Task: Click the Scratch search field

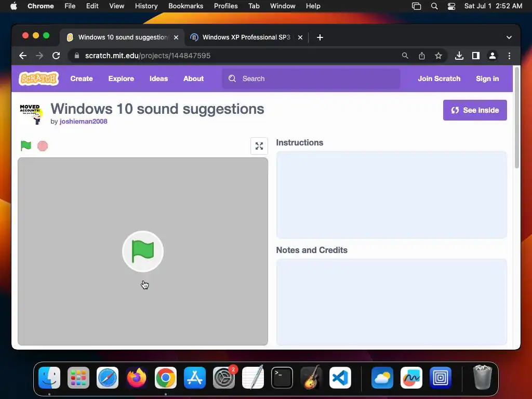Action: tap(311, 79)
